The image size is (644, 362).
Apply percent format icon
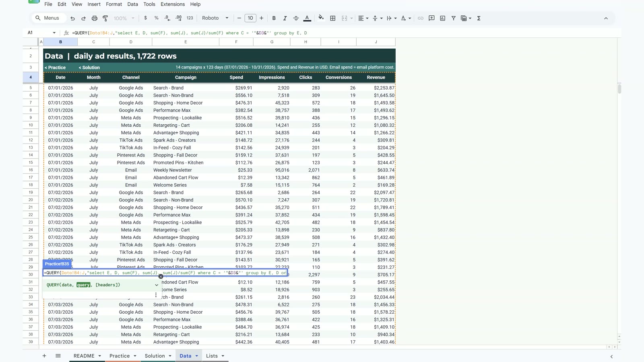[156, 18]
